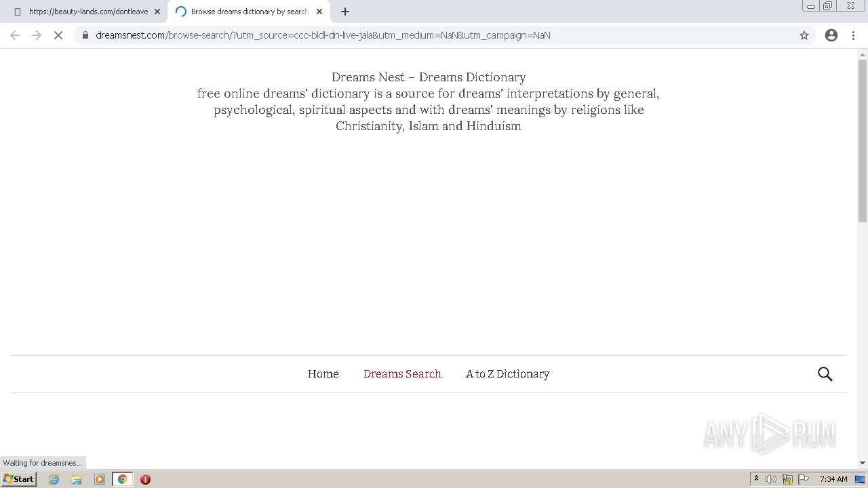Viewport: 868px width, 488px height.
Task: Open the network tray icon
Action: point(787,479)
